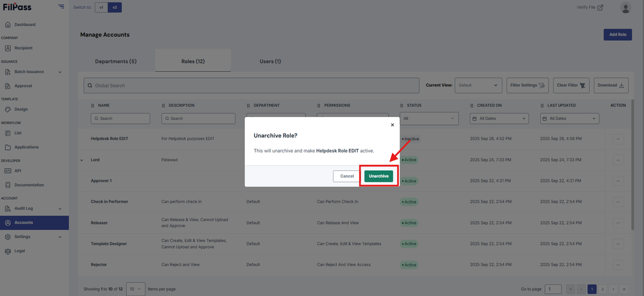Click the vertical table scrollbar
The width and height of the screenshot is (644, 296).
(633, 164)
